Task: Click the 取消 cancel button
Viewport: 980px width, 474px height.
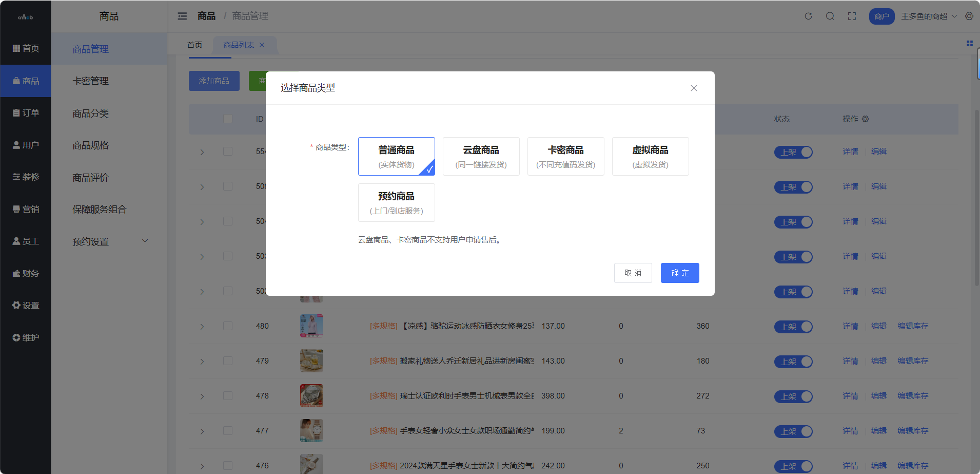Action: coord(633,273)
